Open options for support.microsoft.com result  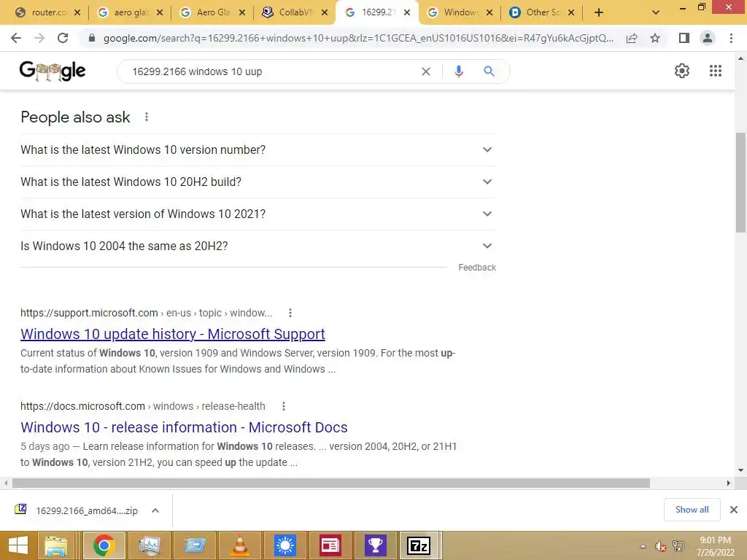click(x=290, y=313)
